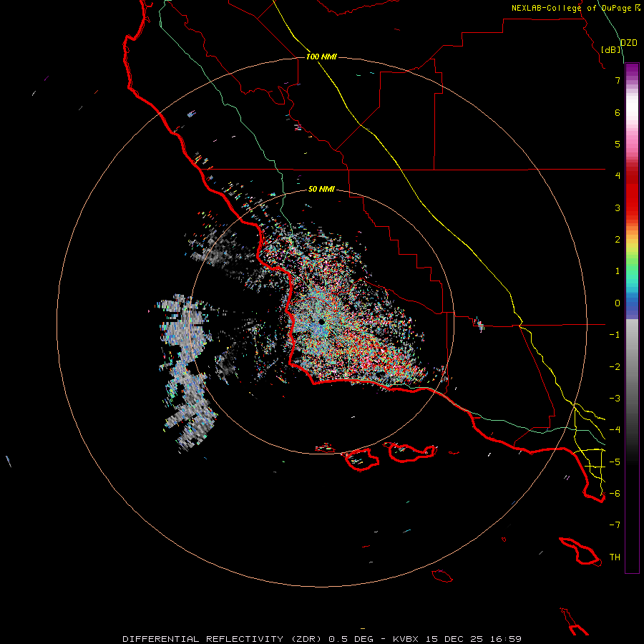This screenshot has width=644, height=644.
Task: Select the 3 dB value on color scale
Action: pos(618,208)
